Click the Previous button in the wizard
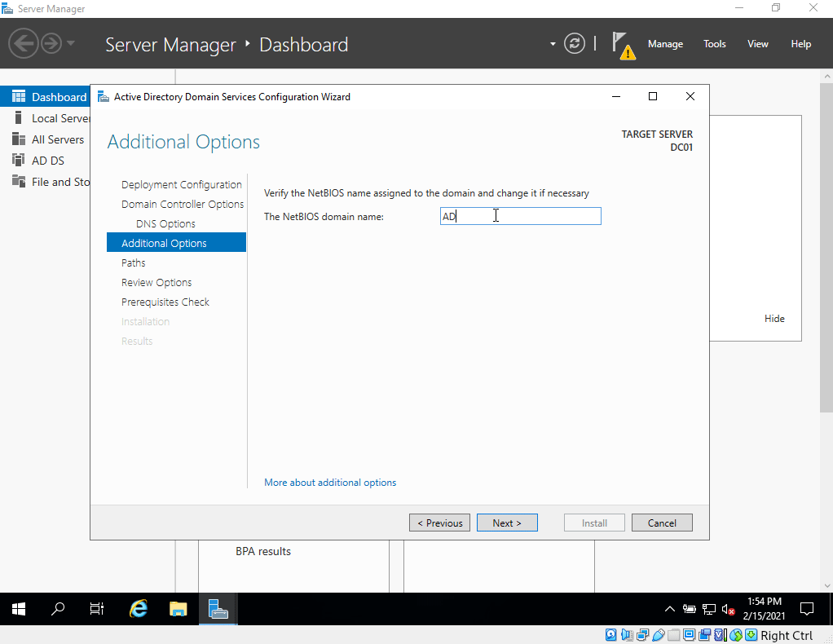The height and width of the screenshot is (644, 833). pyautogui.click(x=439, y=523)
